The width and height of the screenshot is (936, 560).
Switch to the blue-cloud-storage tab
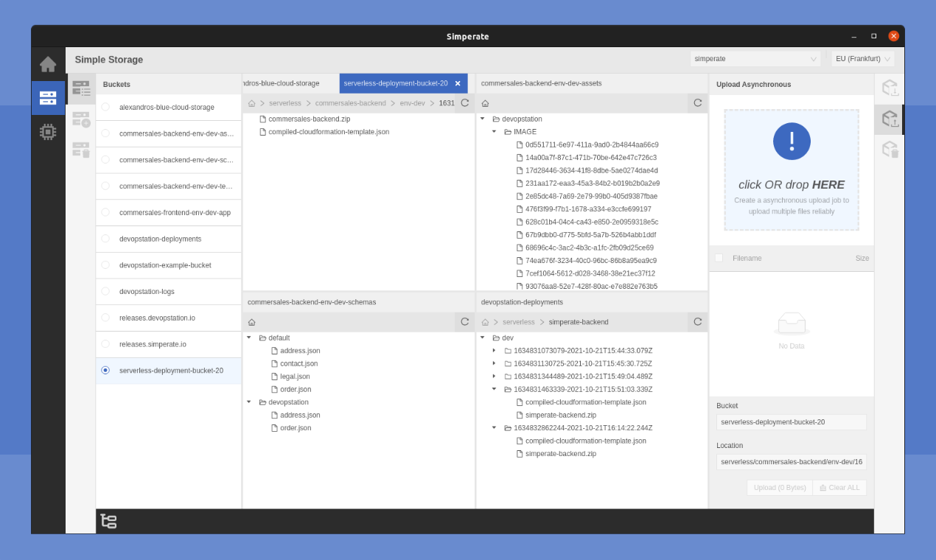click(290, 83)
